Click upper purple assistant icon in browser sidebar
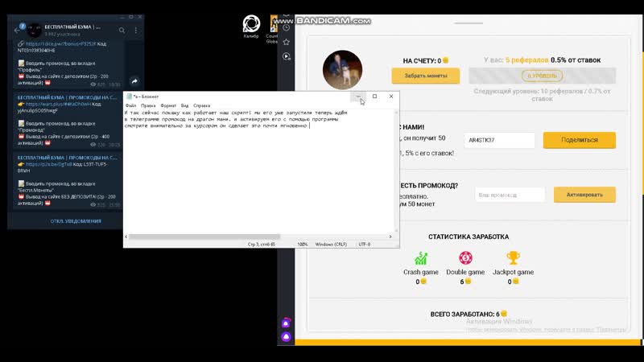The image size is (644, 362). click(x=286, y=323)
